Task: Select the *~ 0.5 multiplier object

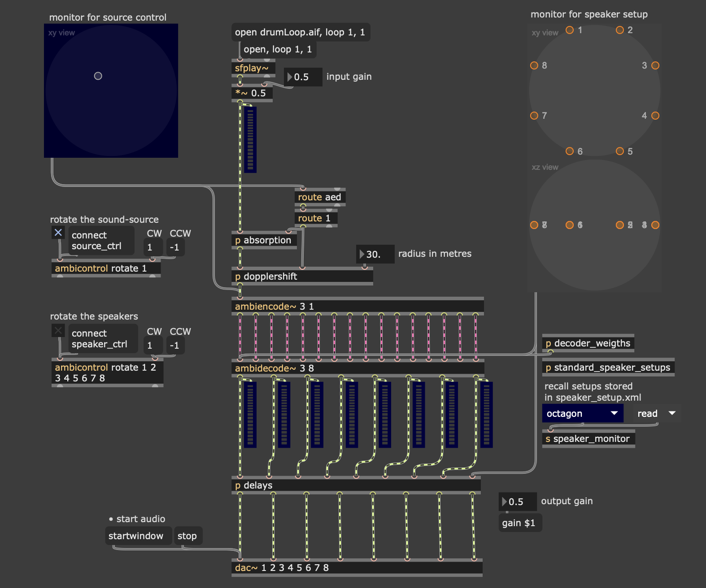Action: click(x=252, y=93)
